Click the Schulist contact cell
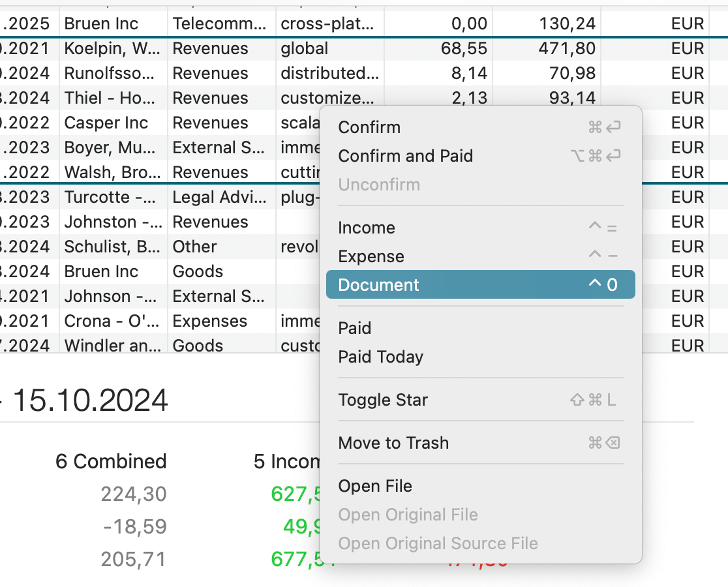This screenshot has width=728, height=587. [x=111, y=247]
